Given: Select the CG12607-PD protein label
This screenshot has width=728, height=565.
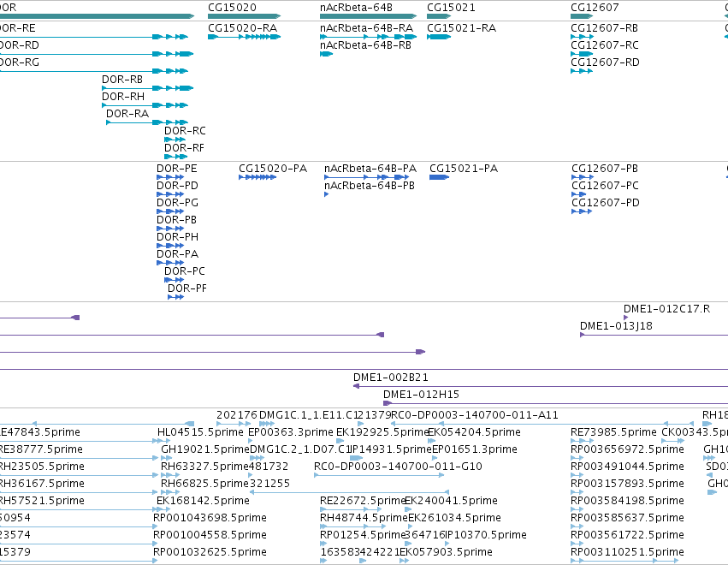Looking at the screenshot, I should [606, 203].
